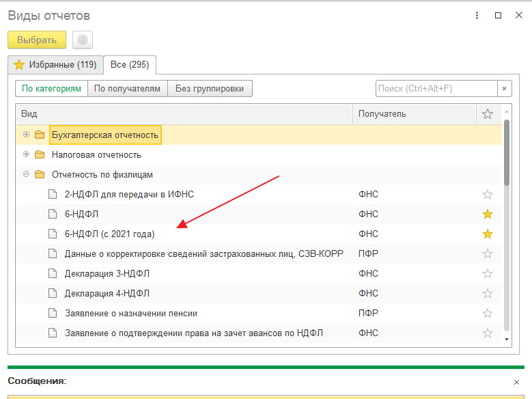
Task: Click the star column header icon
Action: tap(487, 114)
